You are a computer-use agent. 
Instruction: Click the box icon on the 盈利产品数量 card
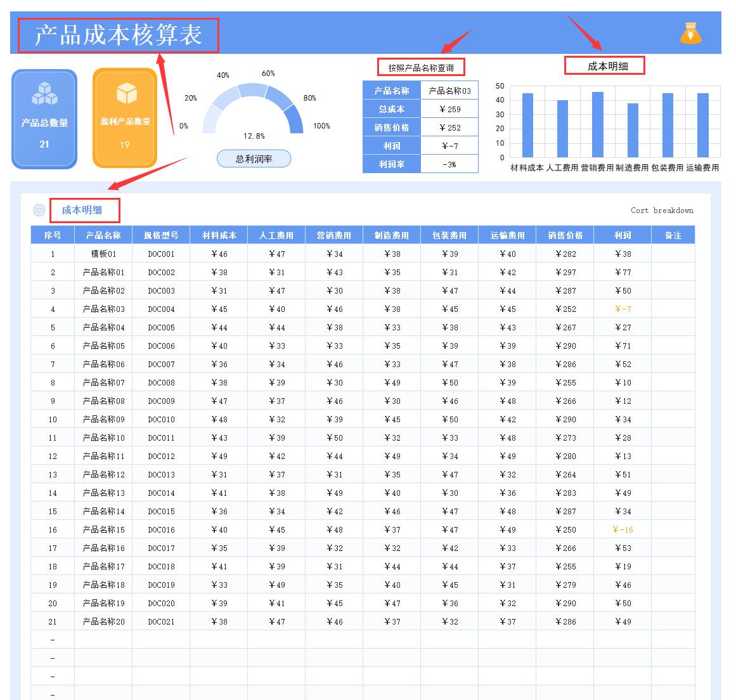[x=124, y=93]
